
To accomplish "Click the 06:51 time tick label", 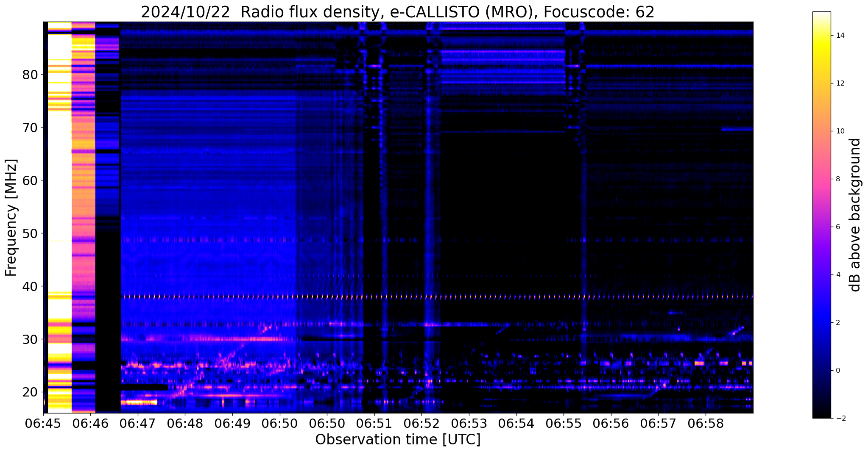I will click(374, 422).
